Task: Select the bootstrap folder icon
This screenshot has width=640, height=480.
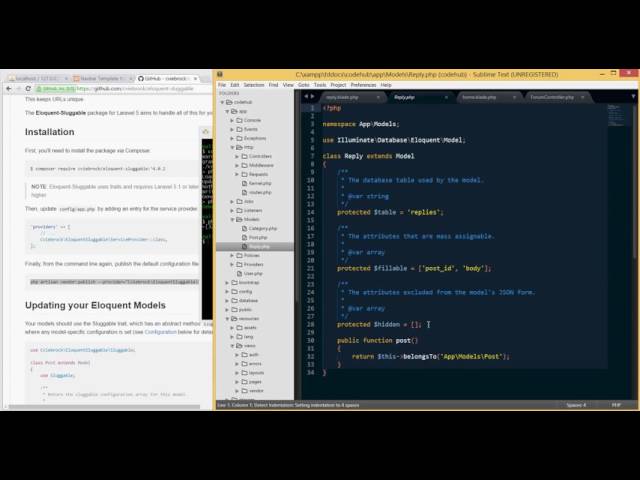Action: (x=235, y=282)
